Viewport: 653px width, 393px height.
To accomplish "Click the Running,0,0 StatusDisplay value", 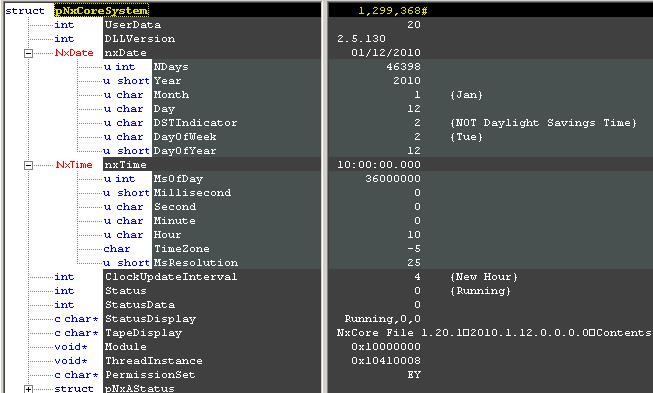I will [x=383, y=319].
